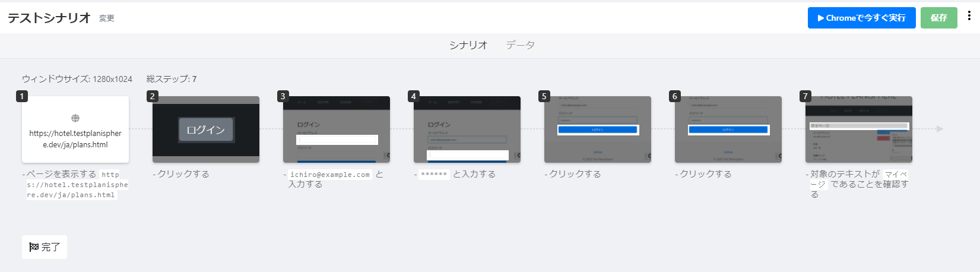Click step 1 description ページを表示する
Image resolution: width=980 pixels, height=272 pixels.
[61, 174]
